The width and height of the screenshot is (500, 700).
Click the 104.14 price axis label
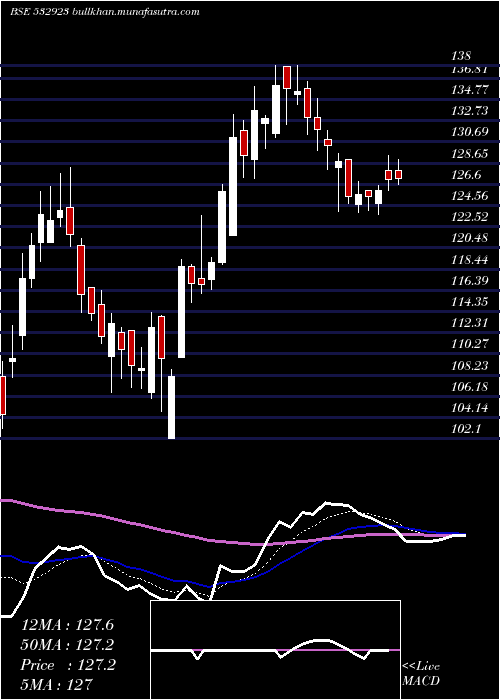(x=470, y=408)
